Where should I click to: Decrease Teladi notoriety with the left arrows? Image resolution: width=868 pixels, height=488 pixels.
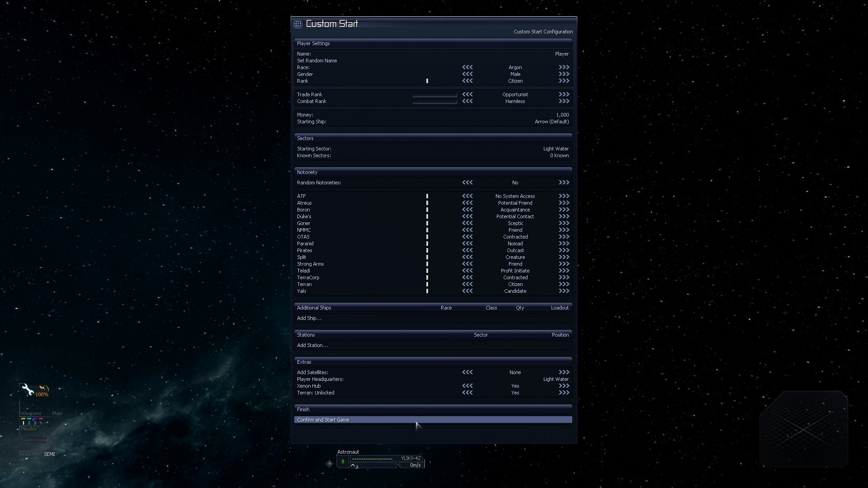tap(467, 271)
